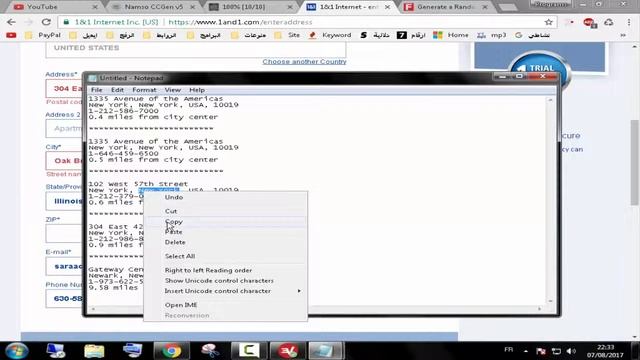
Task: Bookmark the page with the star icon
Action: (x=549, y=22)
